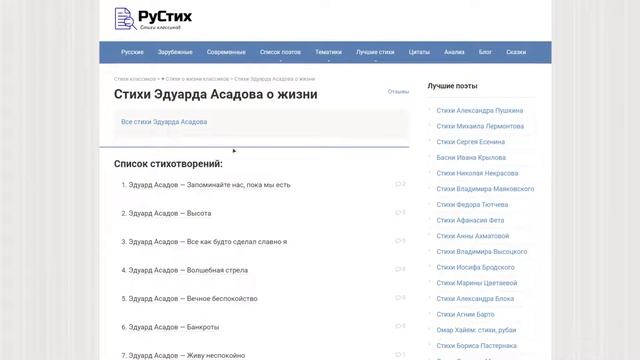
Task: Open Стихи Владимира Маяковского
Action: [485, 189]
